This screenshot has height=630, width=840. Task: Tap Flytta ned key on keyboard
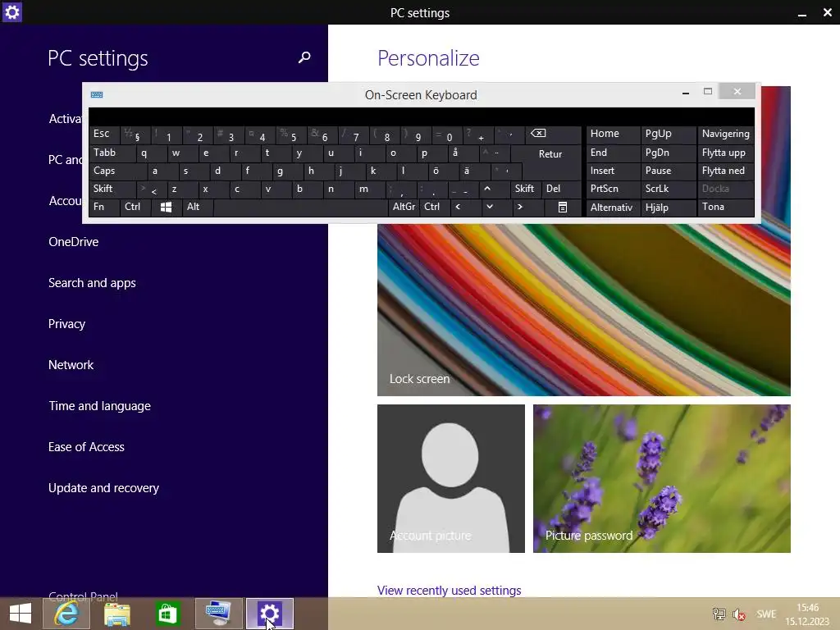point(725,171)
